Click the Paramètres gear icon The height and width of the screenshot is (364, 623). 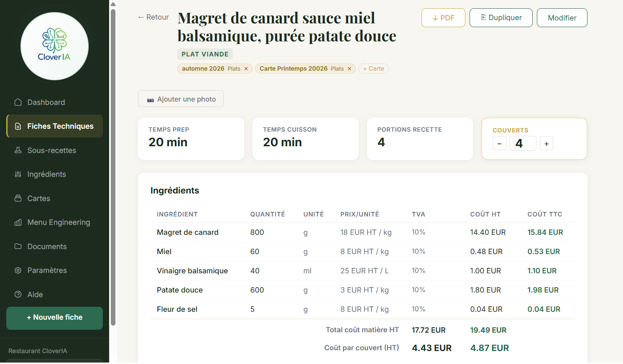[18, 270]
